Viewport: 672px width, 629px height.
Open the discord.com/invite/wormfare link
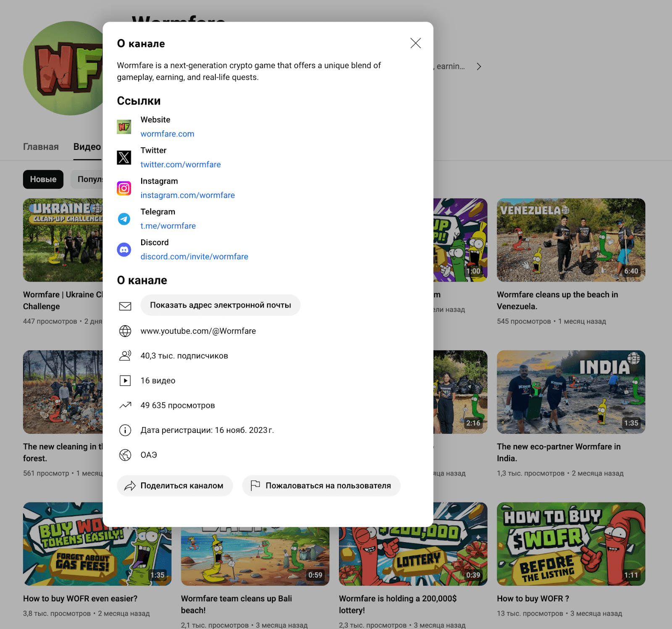[194, 257]
